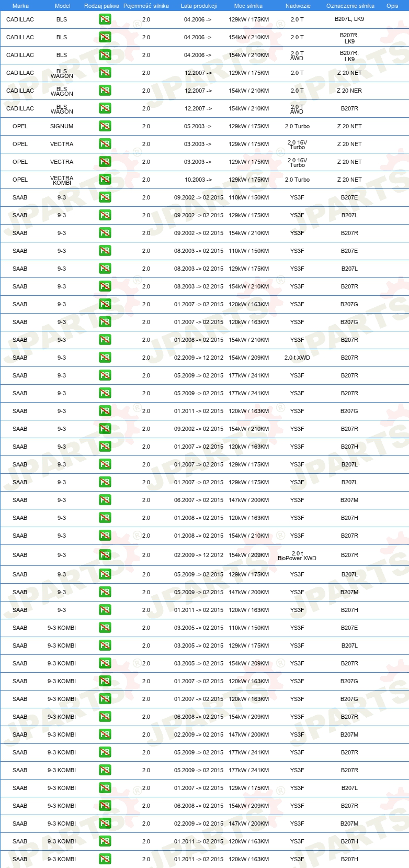Click fuel icon in SAAB 9-3 05.2009 147kW row
The image size is (409, 868).
click(105, 592)
